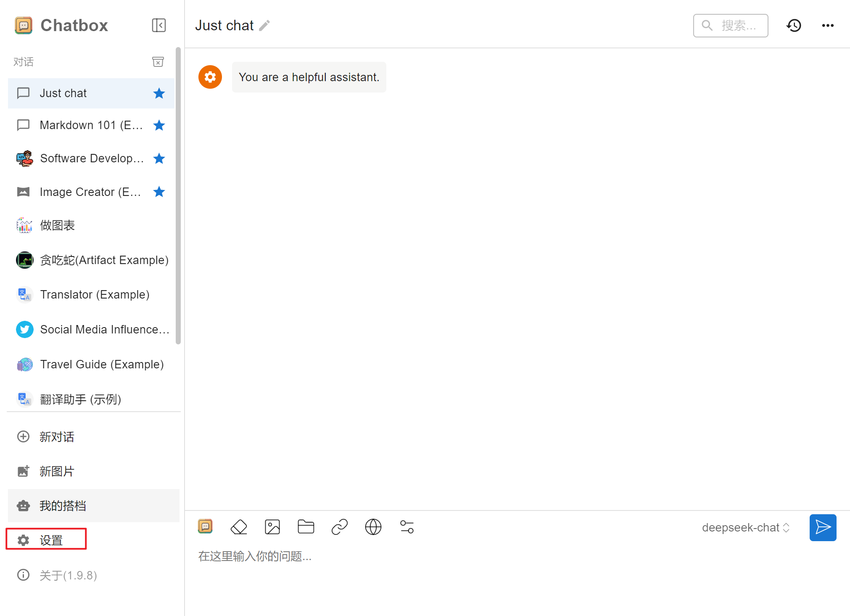Open the three-dot more options menu
The height and width of the screenshot is (616, 850).
828,26
